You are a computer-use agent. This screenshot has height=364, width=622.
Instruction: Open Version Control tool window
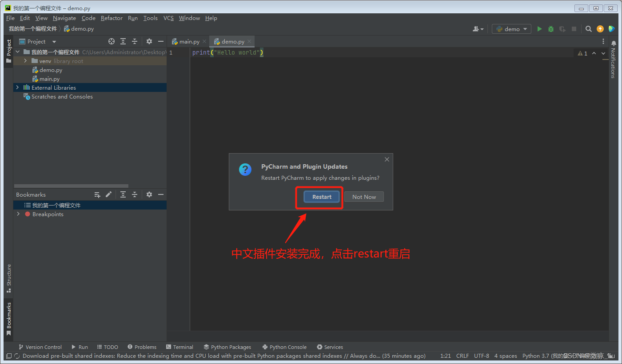click(40, 347)
